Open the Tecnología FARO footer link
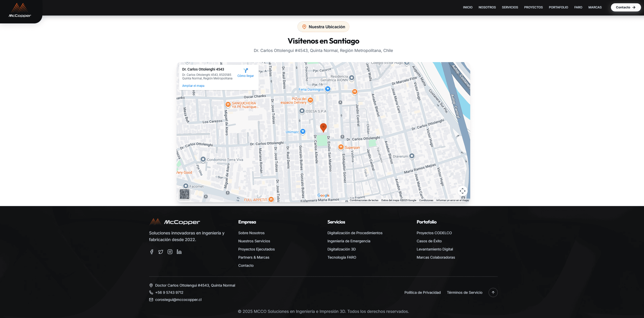The width and height of the screenshot is (644, 318). point(342,257)
